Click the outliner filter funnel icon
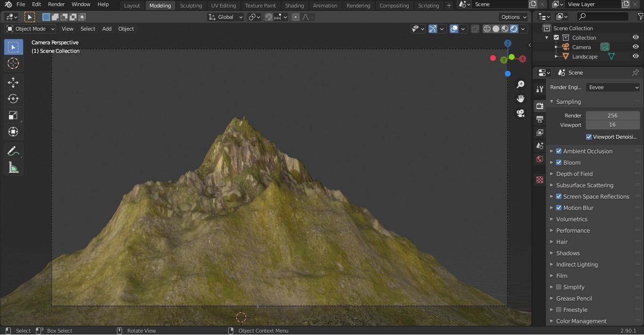Screen dimensions: 644x335 point(640,17)
